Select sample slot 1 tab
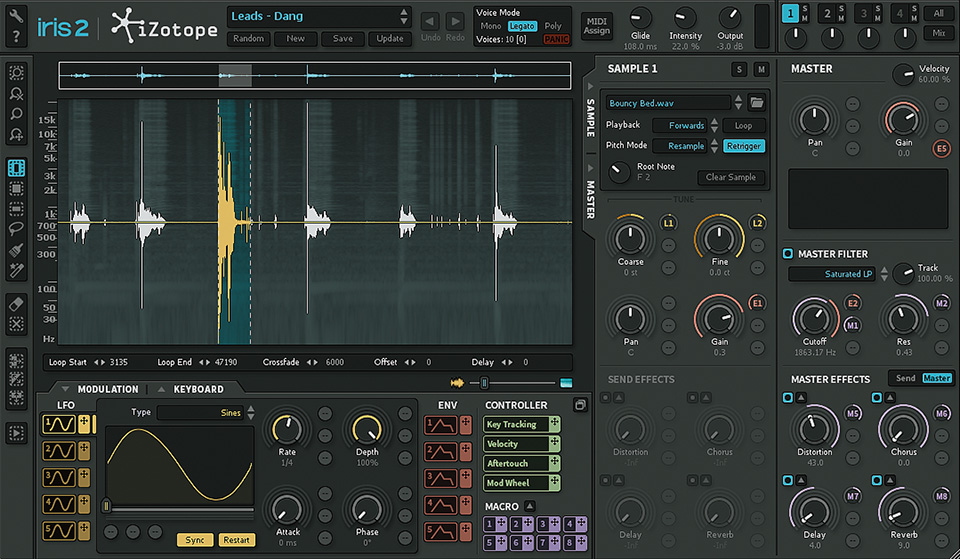The height and width of the screenshot is (559, 960). (790, 13)
